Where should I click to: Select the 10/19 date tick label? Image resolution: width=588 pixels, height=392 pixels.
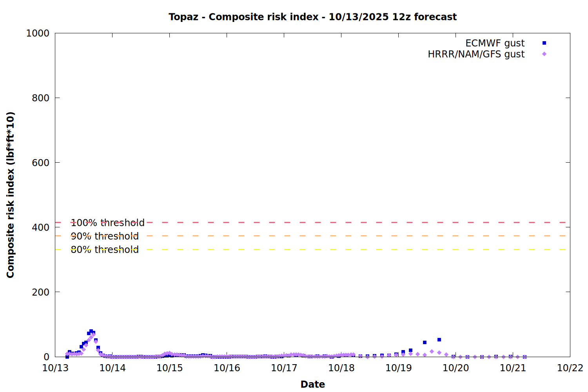pyautogui.click(x=398, y=368)
